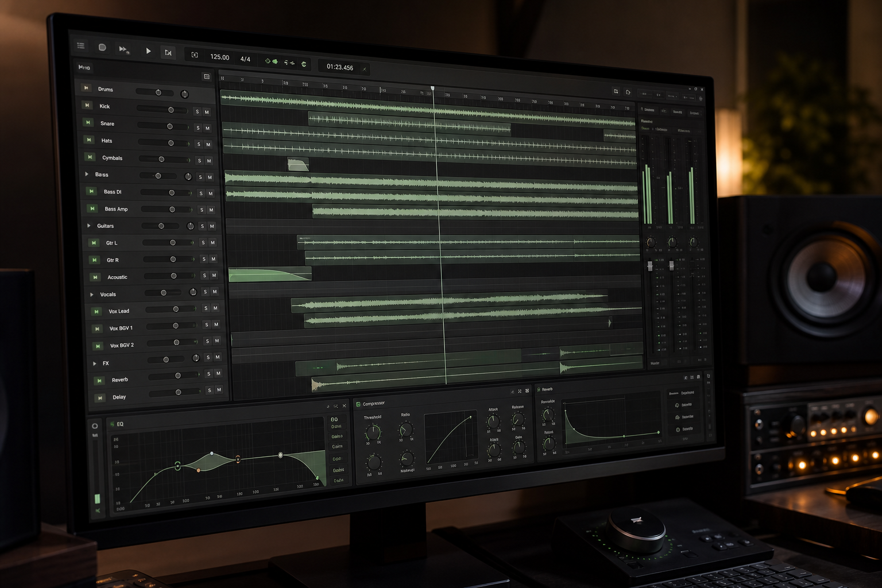Viewport: 882px width, 588px height.
Task: Click the skip-to-marker icon beside Play
Action: click(168, 53)
